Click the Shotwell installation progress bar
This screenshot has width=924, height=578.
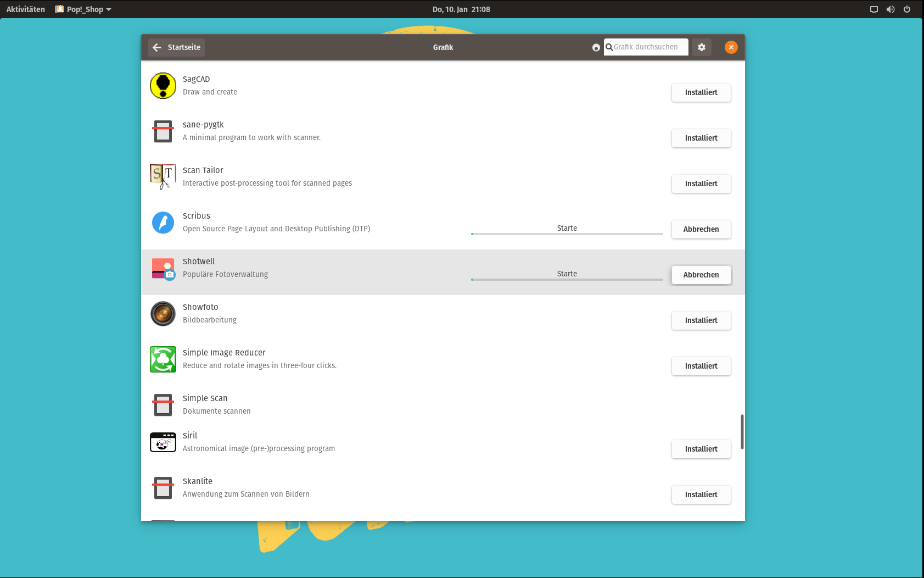[x=567, y=280]
